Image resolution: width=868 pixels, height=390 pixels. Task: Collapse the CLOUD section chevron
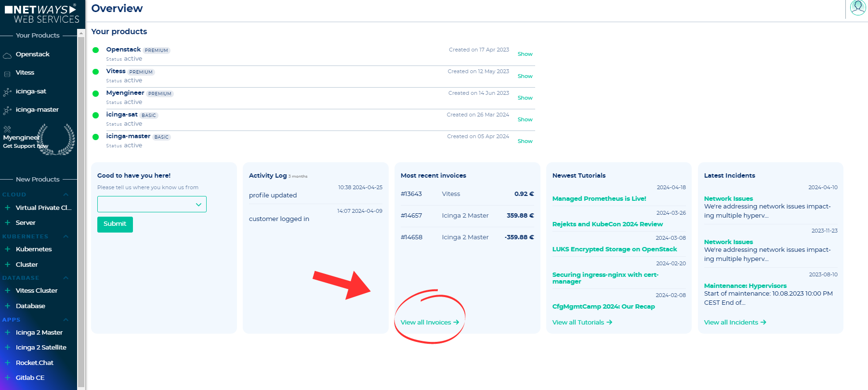pos(66,195)
